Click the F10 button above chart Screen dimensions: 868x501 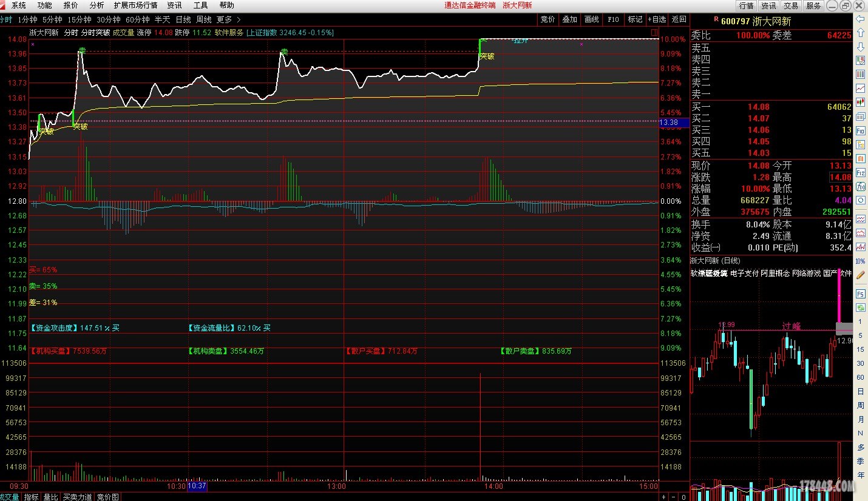[x=613, y=19]
